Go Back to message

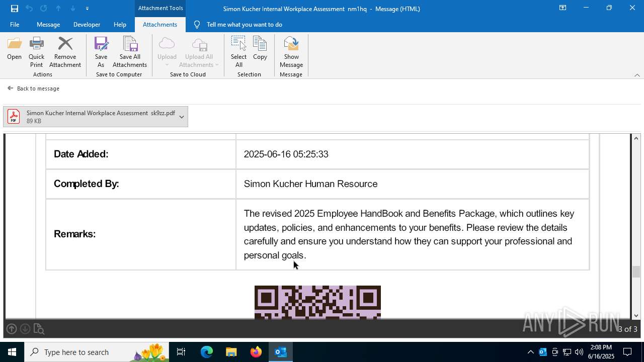(33, 88)
